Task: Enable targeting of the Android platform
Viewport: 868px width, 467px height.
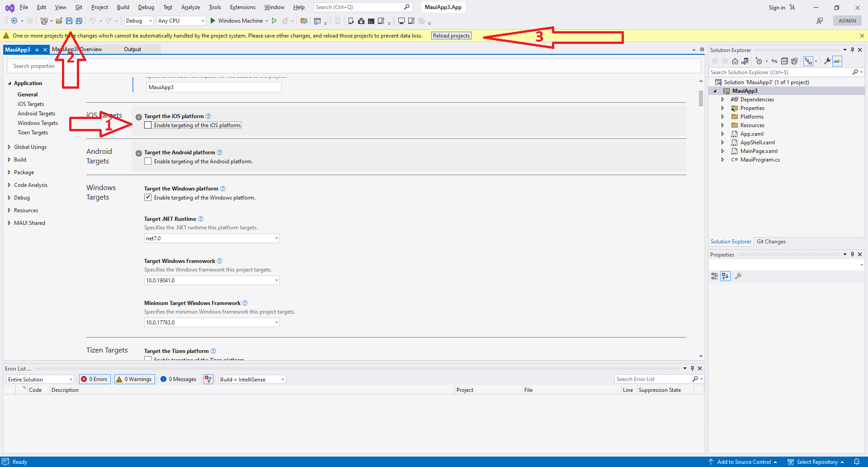Action: pos(148,161)
